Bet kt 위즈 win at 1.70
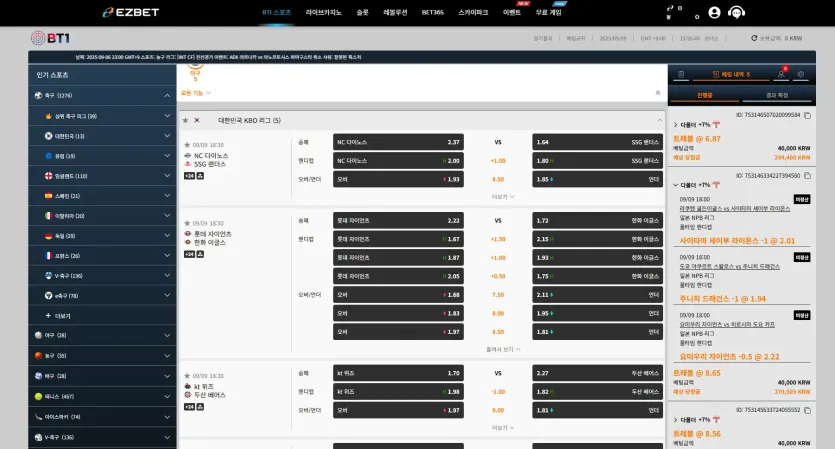The image size is (835, 449). click(x=398, y=373)
